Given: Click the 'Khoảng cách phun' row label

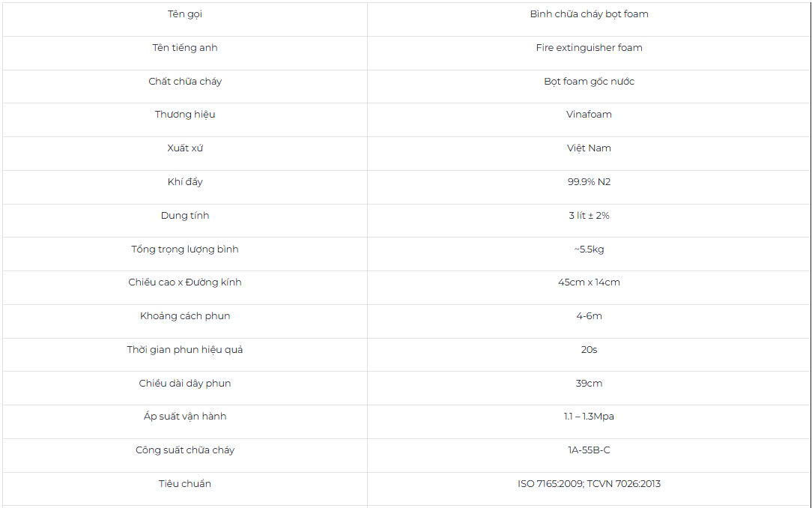Looking at the screenshot, I should (x=185, y=316).
